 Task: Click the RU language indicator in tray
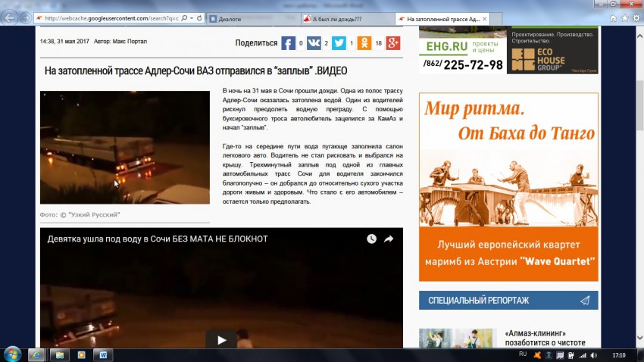[x=523, y=354]
